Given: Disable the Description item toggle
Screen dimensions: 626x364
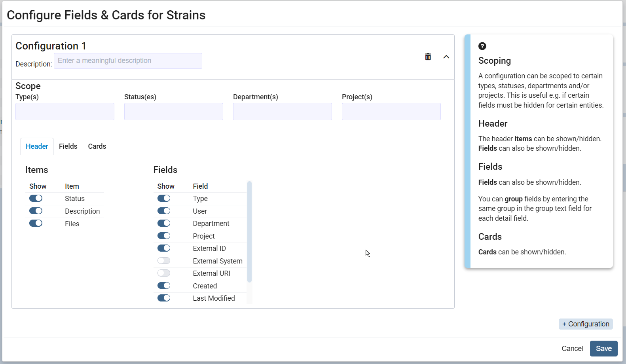Looking at the screenshot, I should pyautogui.click(x=36, y=211).
